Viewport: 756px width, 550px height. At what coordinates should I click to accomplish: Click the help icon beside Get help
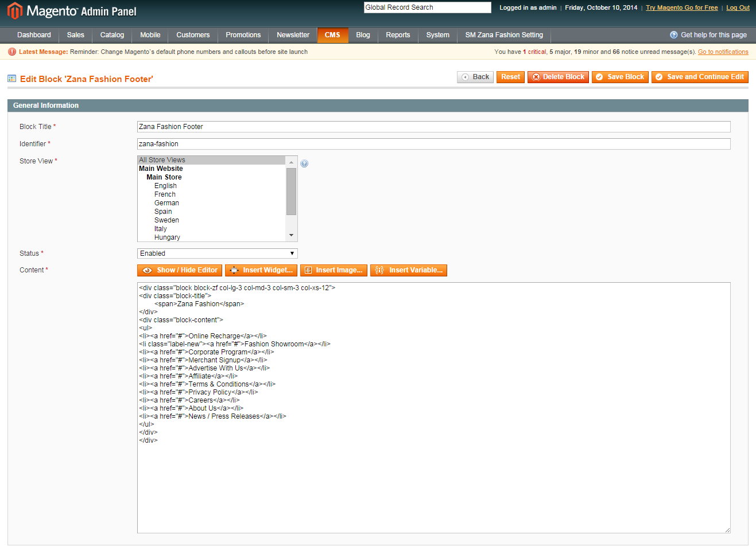click(674, 35)
